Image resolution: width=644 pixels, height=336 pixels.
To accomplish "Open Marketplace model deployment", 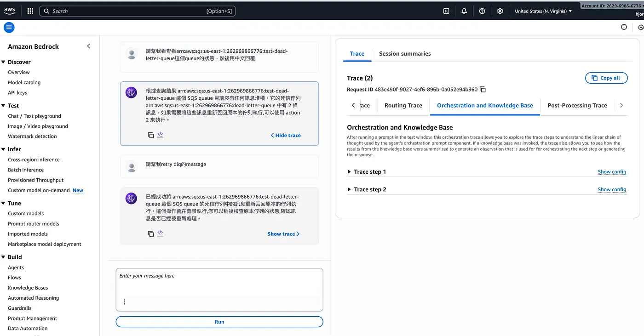I will tap(45, 244).
